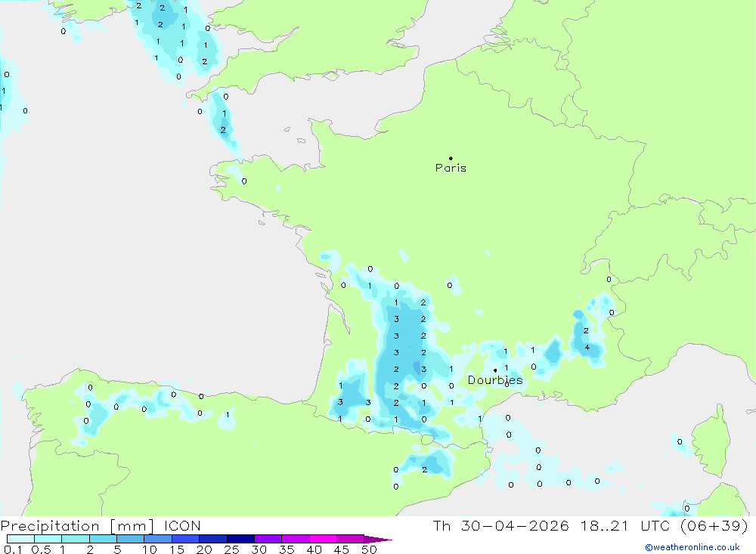The image size is (756, 554).
Task: Click the '50' legend scale label
Action: point(369,549)
